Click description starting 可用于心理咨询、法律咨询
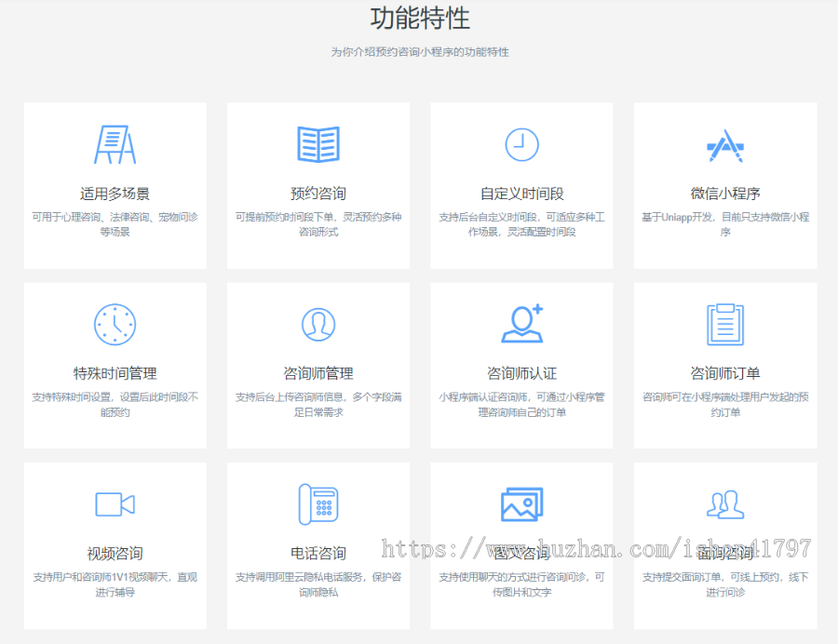 [115, 224]
